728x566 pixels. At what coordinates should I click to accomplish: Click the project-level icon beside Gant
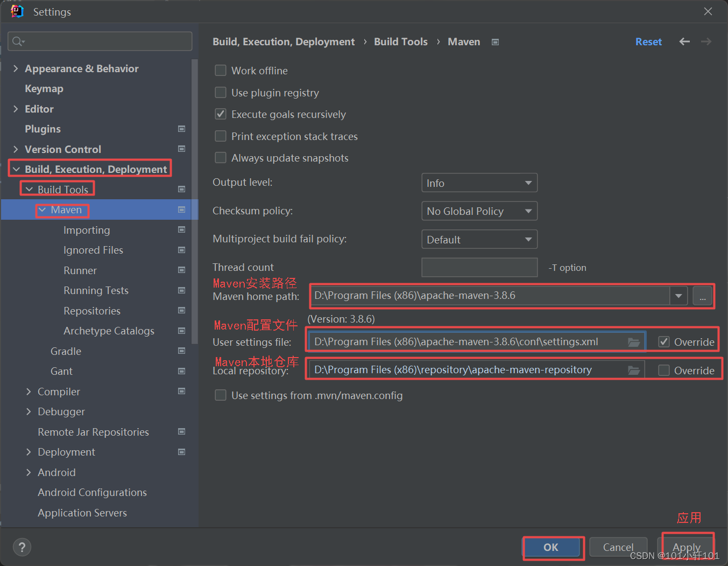[182, 371]
